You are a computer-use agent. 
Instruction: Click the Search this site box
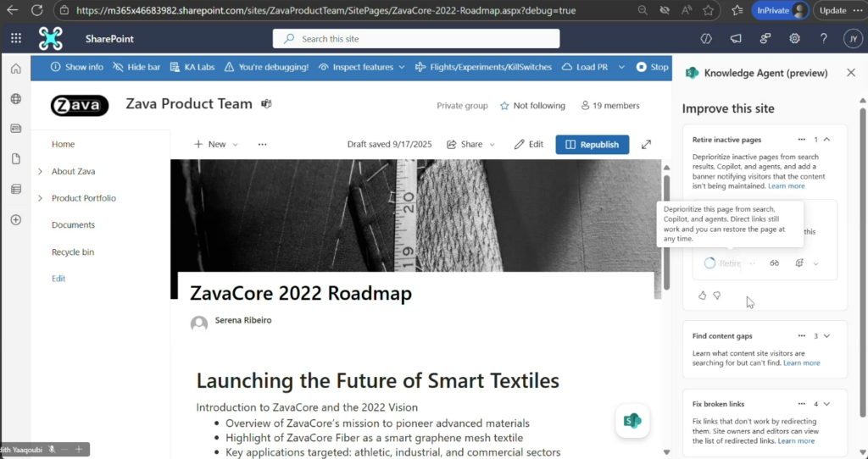(415, 39)
